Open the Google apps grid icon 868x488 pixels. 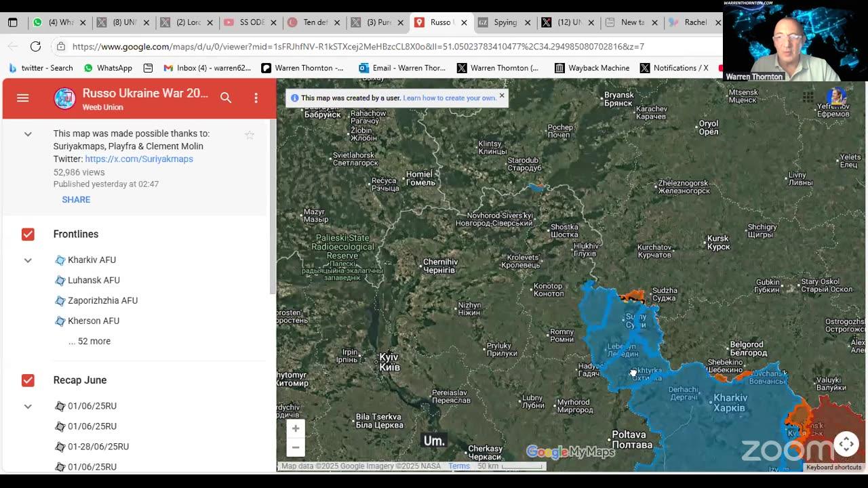[808, 98]
